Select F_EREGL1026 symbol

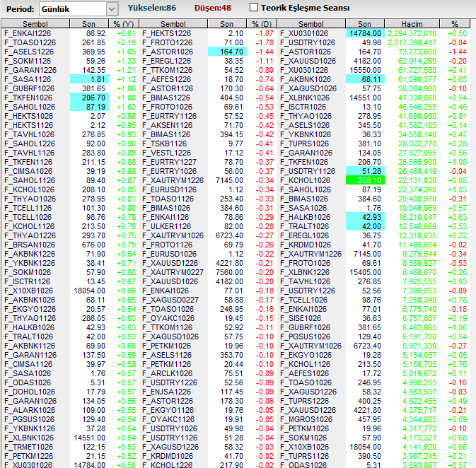[x=304, y=235]
